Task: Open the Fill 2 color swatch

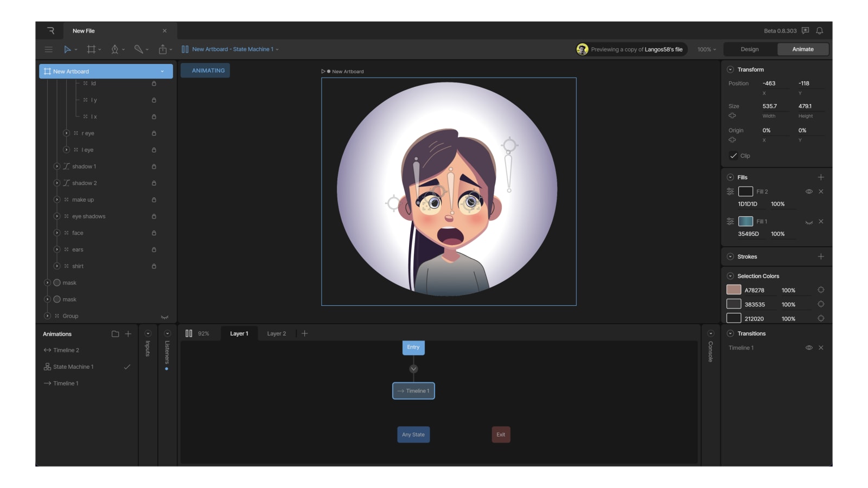Action: [x=745, y=191]
